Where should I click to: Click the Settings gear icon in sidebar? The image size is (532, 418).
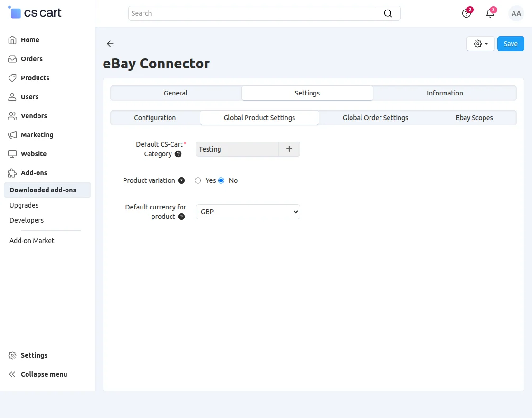[12, 355]
